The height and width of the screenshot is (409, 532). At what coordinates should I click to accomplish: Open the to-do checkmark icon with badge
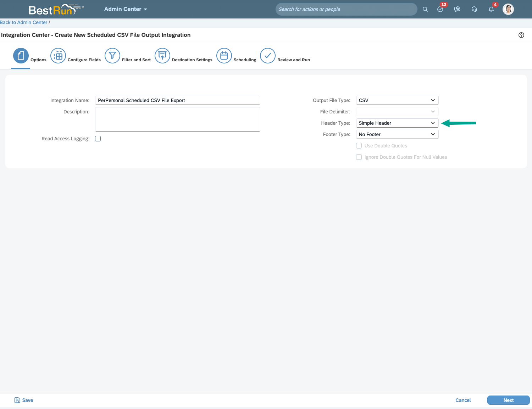point(440,9)
